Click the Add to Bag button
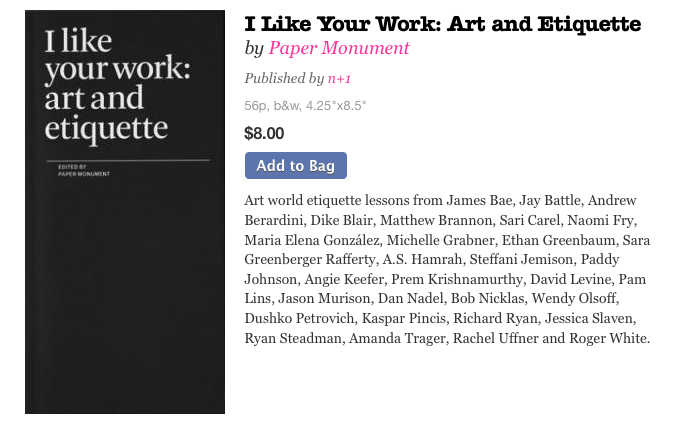Viewport: 678px width, 426px height. 296,165
